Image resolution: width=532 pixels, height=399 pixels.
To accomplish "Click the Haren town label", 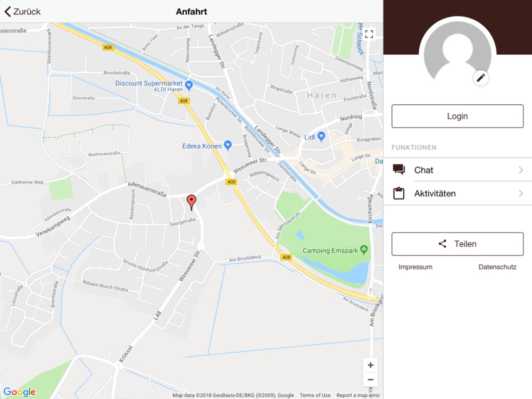I will pos(322,95).
